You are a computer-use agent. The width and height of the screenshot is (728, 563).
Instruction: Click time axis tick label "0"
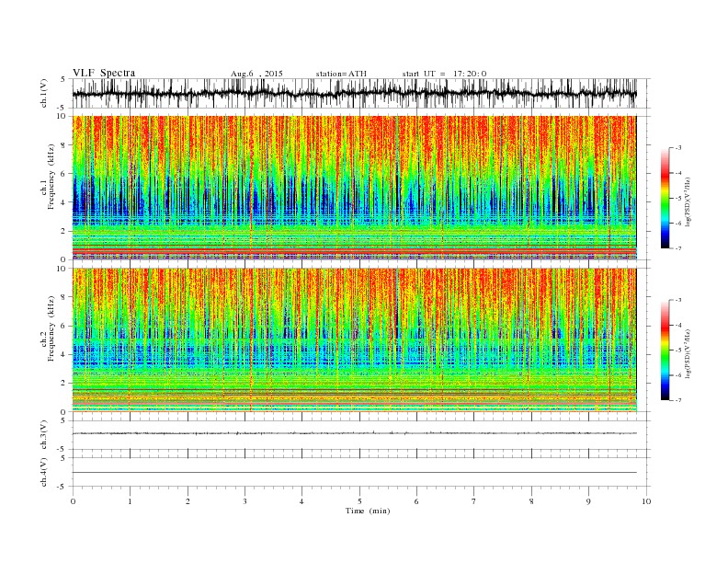click(x=73, y=501)
